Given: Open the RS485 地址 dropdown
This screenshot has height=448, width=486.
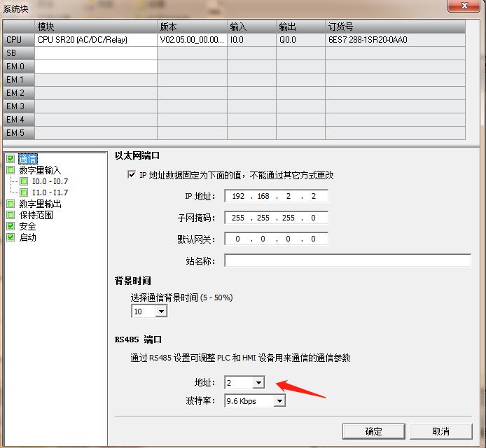Looking at the screenshot, I should click(258, 383).
